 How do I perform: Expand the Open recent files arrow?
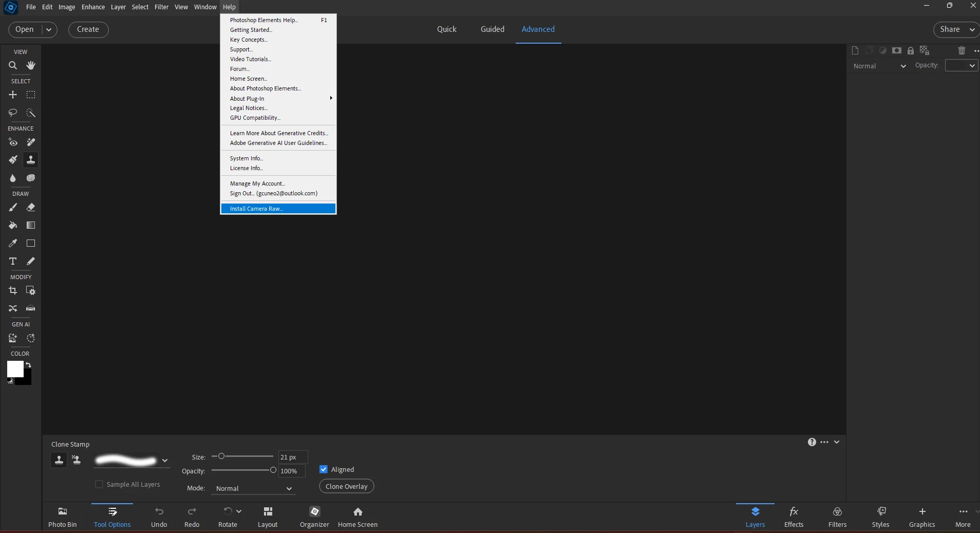(49, 30)
